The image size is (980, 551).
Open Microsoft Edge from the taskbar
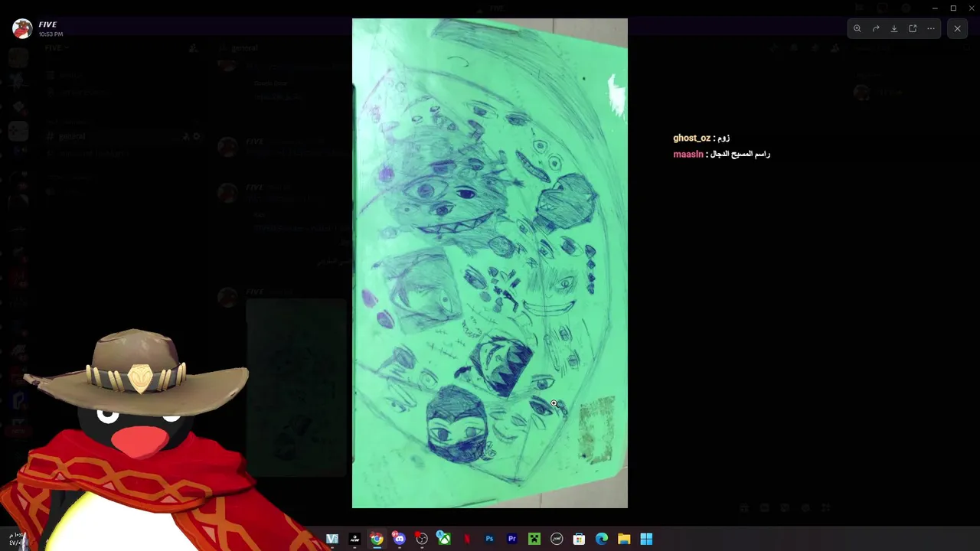point(602,539)
